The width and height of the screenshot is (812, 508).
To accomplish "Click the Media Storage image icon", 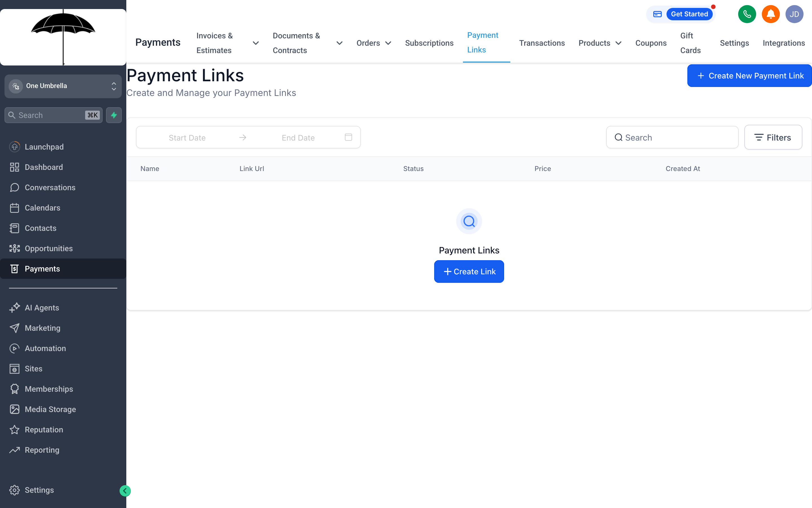I will pos(14,409).
